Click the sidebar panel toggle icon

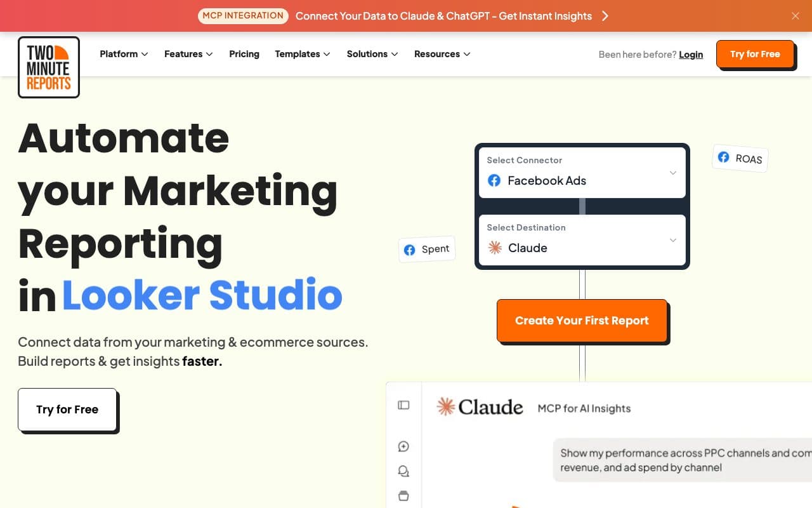[403, 405]
